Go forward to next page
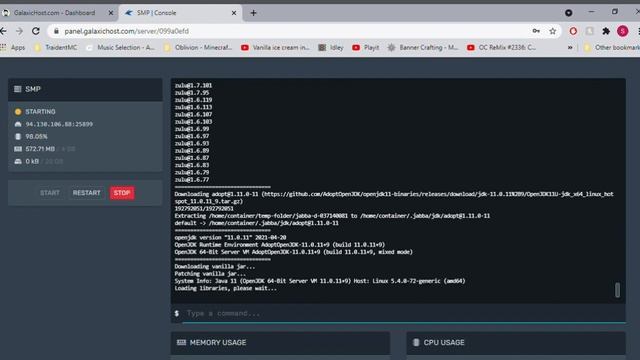Viewport: 640px width, 360px height. (19, 31)
